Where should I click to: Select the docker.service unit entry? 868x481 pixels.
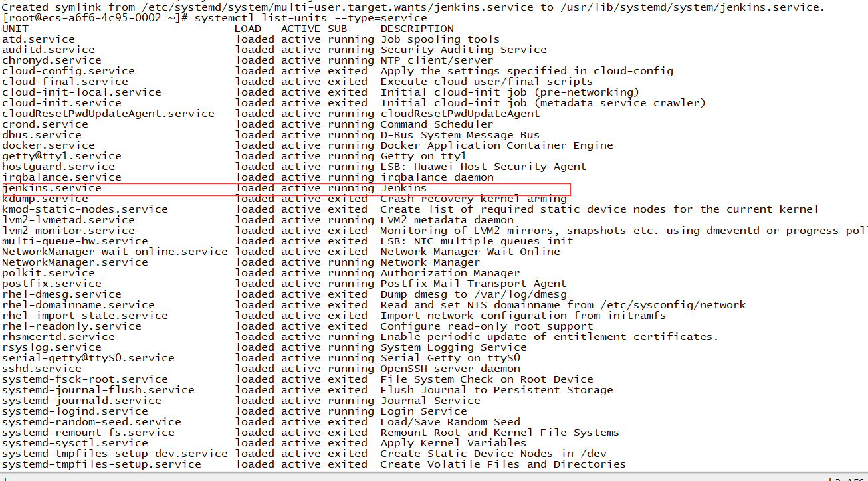click(x=49, y=145)
